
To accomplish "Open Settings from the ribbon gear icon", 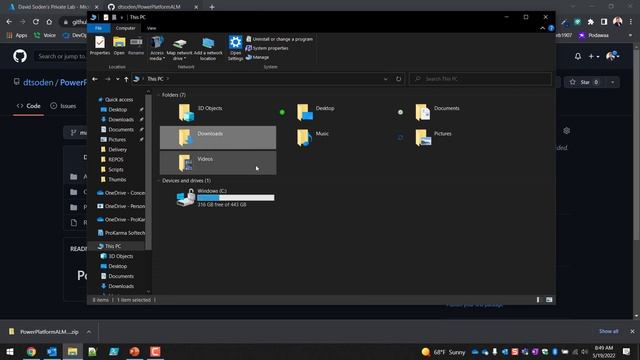I will (x=235, y=48).
